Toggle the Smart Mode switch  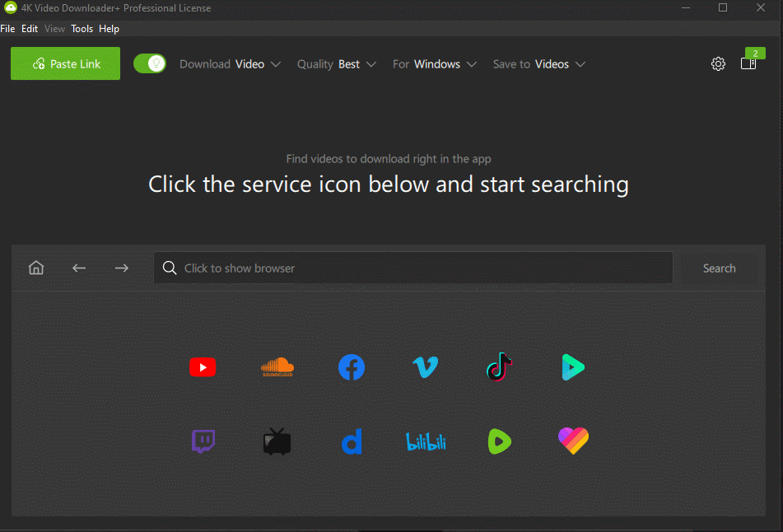point(150,63)
